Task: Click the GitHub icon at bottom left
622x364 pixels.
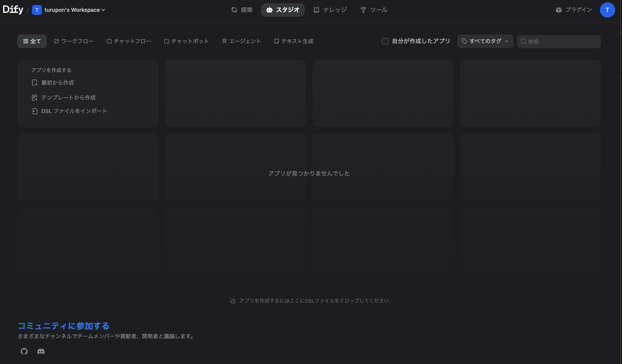Action: point(24,351)
